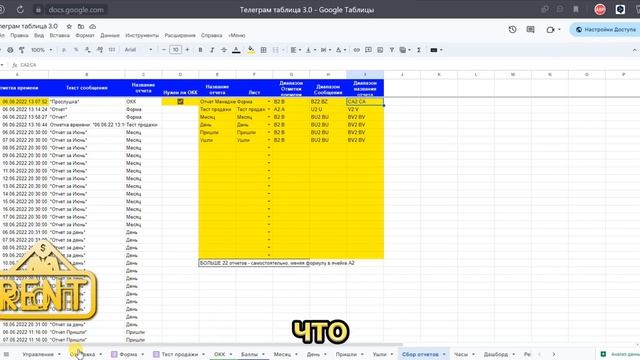Click the browser bookmark icon
640x360 pixels.
576,9
